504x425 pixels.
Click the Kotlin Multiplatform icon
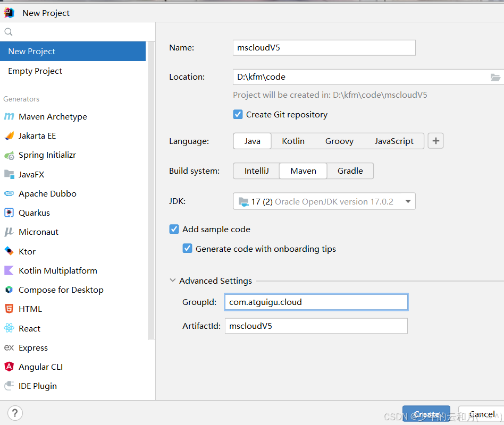coord(9,270)
